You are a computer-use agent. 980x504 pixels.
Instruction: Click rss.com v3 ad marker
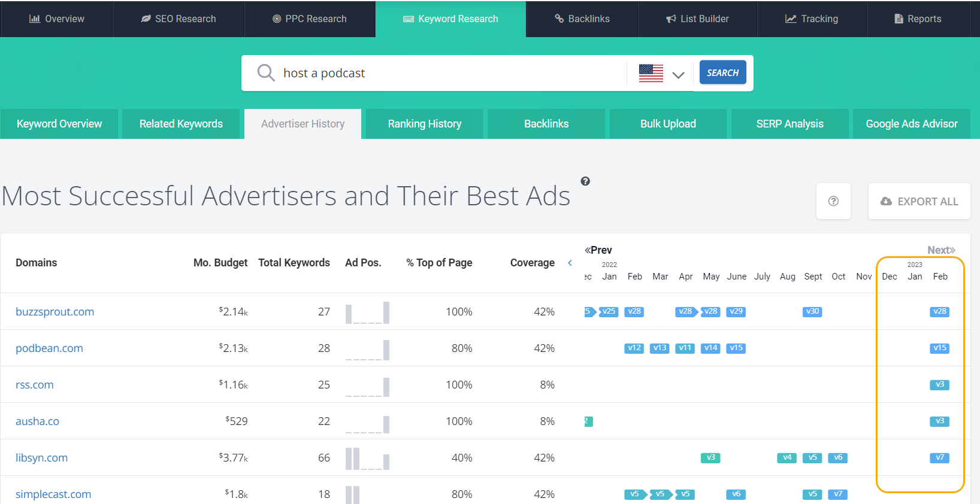[940, 384]
